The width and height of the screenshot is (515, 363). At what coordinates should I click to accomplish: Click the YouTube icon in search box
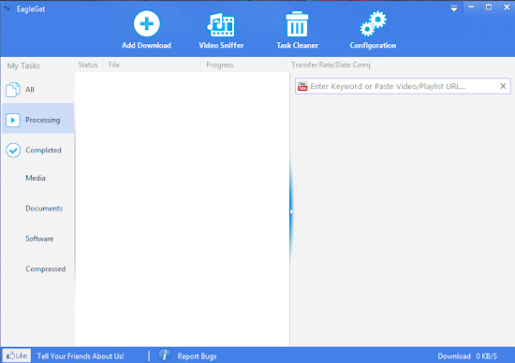point(302,86)
